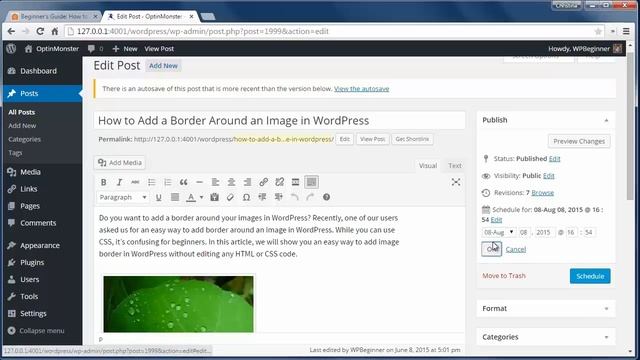Insert a bulleted list

151,182
